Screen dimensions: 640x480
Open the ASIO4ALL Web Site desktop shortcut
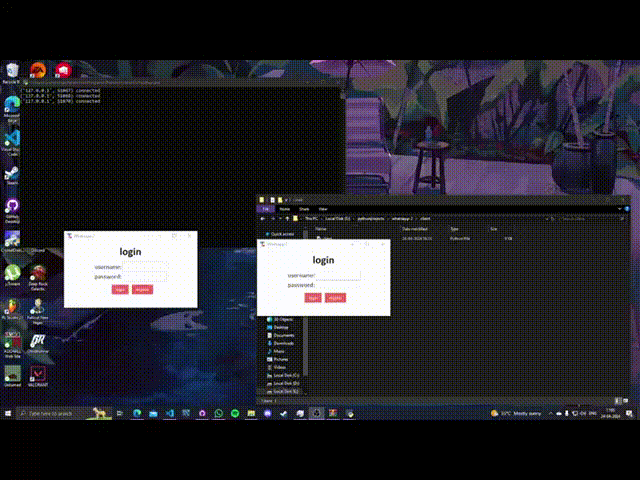(x=12, y=344)
